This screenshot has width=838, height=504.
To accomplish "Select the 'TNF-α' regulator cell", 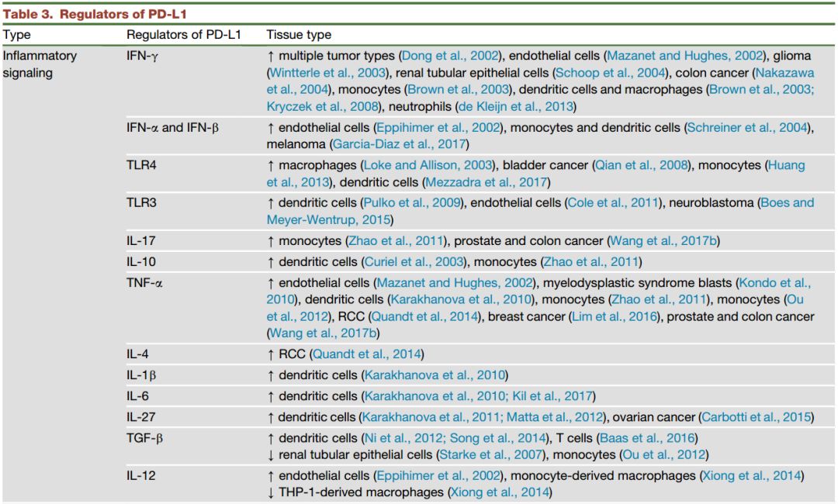I will coord(144,283).
